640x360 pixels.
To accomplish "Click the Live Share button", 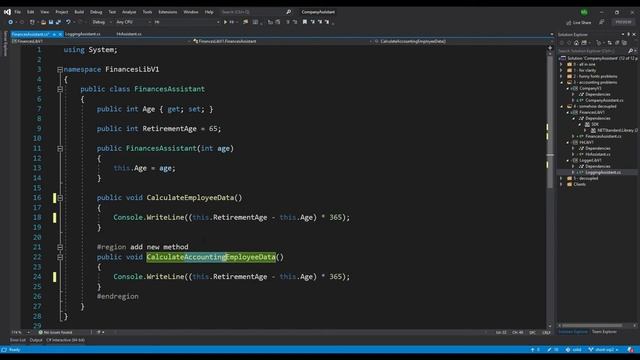I will coord(579,22).
